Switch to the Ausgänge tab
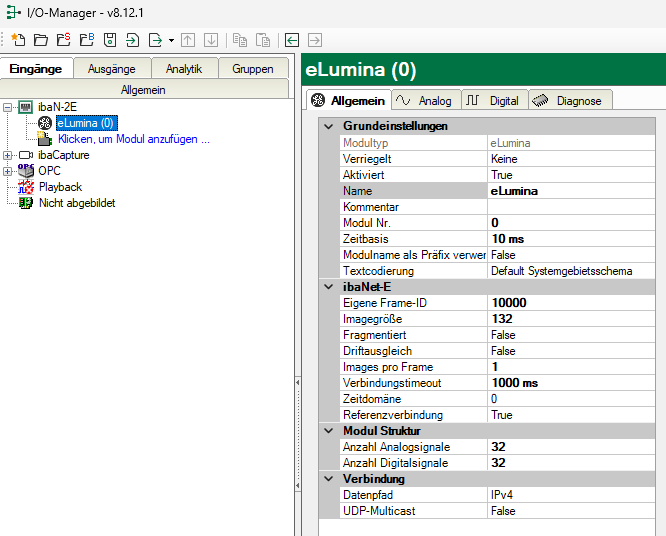666x536 pixels. (x=112, y=69)
